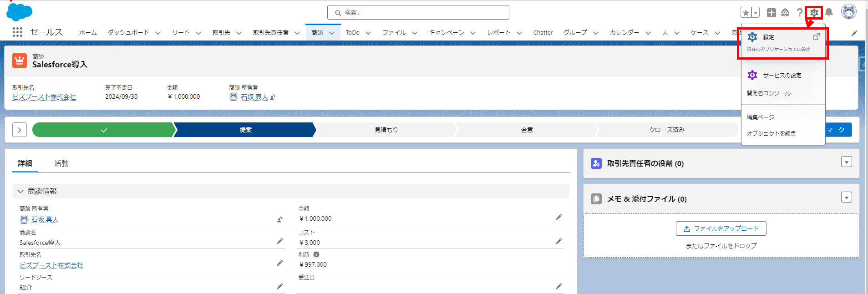The image size is (868, 294).
Task: Click the ファイルをアップロード button
Action: 721,228
